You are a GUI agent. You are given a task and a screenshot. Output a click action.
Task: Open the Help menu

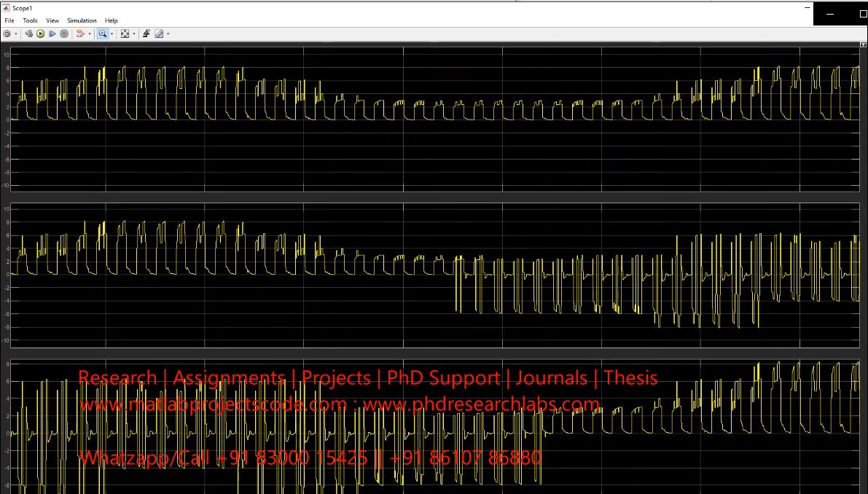(111, 20)
